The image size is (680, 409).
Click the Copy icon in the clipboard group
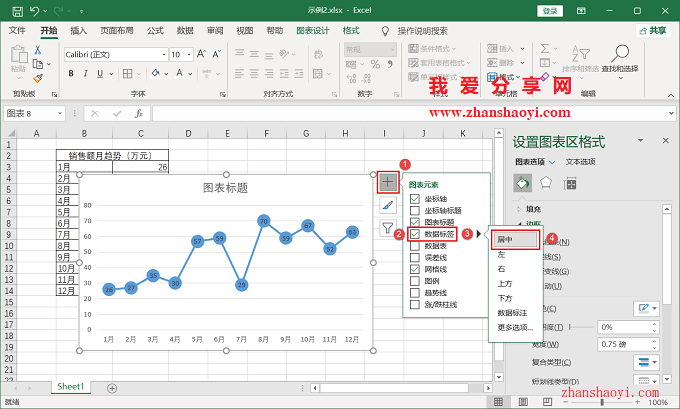click(x=38, y=64)
